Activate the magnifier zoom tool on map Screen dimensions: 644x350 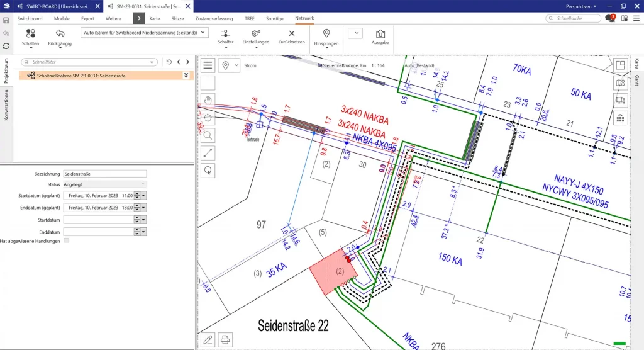(208, 135)
